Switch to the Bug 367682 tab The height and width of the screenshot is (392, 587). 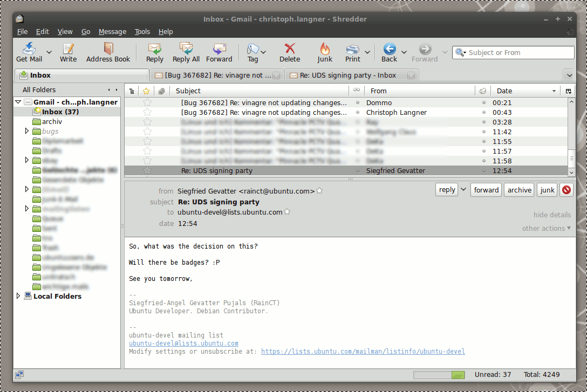(x=217, y=75)
